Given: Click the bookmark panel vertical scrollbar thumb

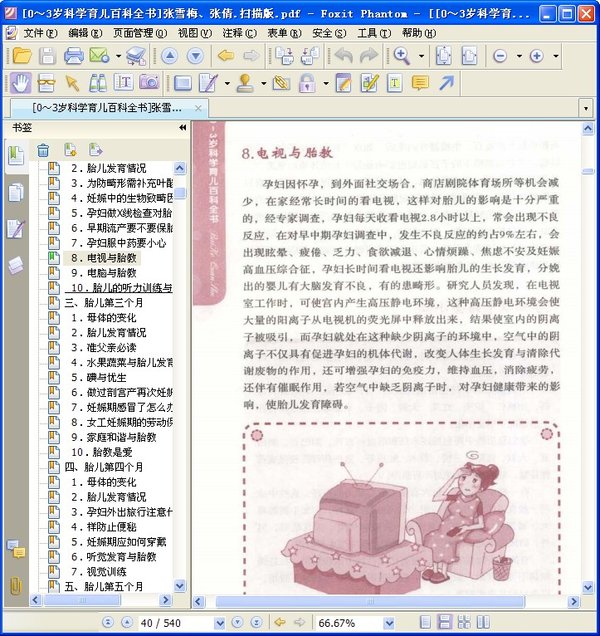Looking at the screenshot, I should pyautogui.click(x=180, y=193).
